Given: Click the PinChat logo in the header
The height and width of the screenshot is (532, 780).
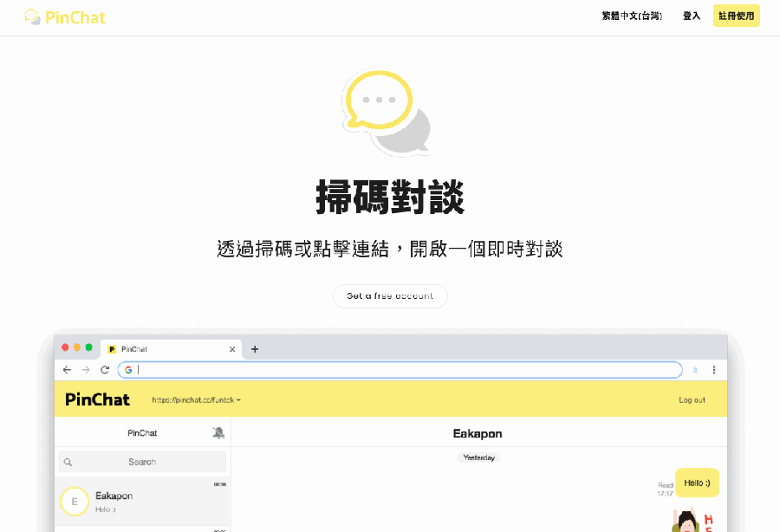Looking at the screenshot, I should point(65,17).
